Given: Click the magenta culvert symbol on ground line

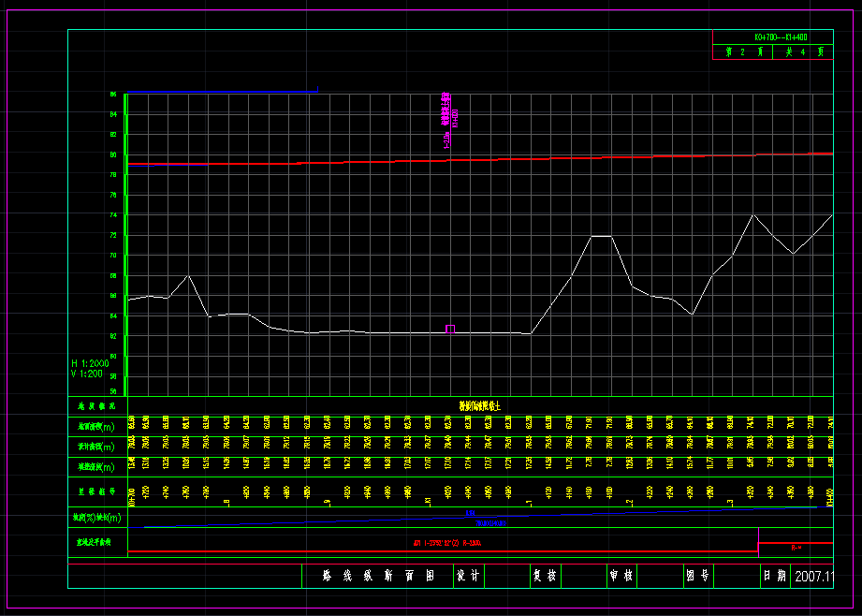Looking at the screenshot, I should pyautogui.click(x=450, y=328).
